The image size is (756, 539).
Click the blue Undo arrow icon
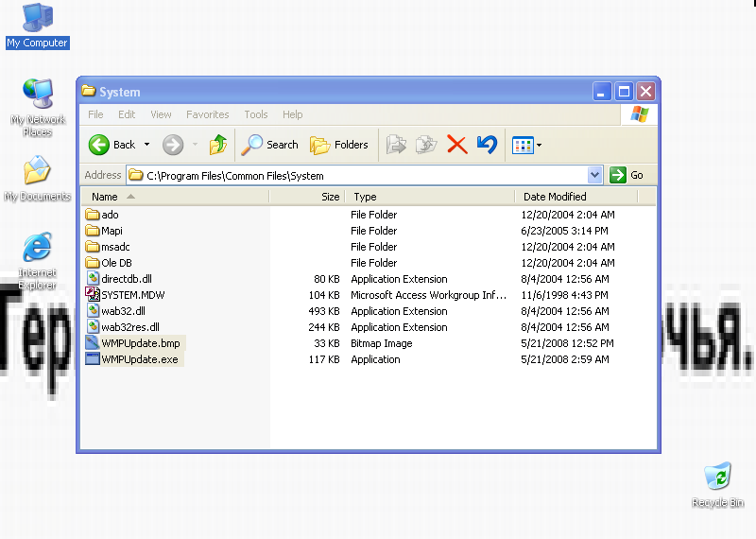487,145
